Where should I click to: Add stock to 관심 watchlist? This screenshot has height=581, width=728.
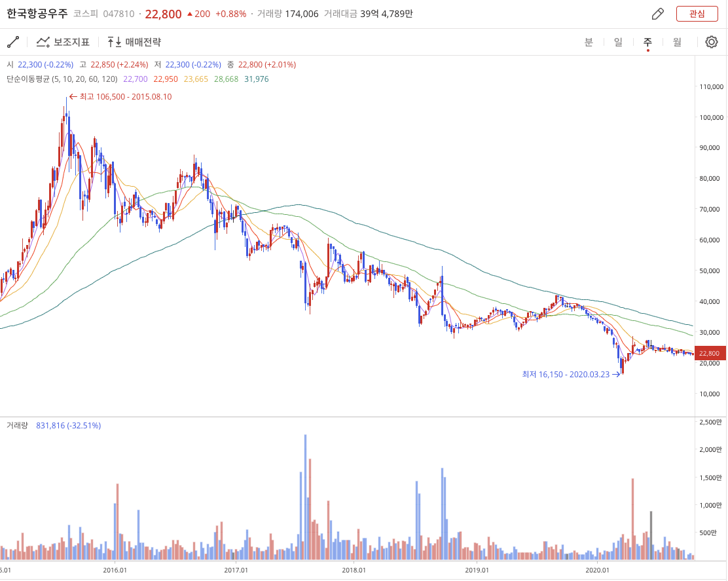click(697, 14)
